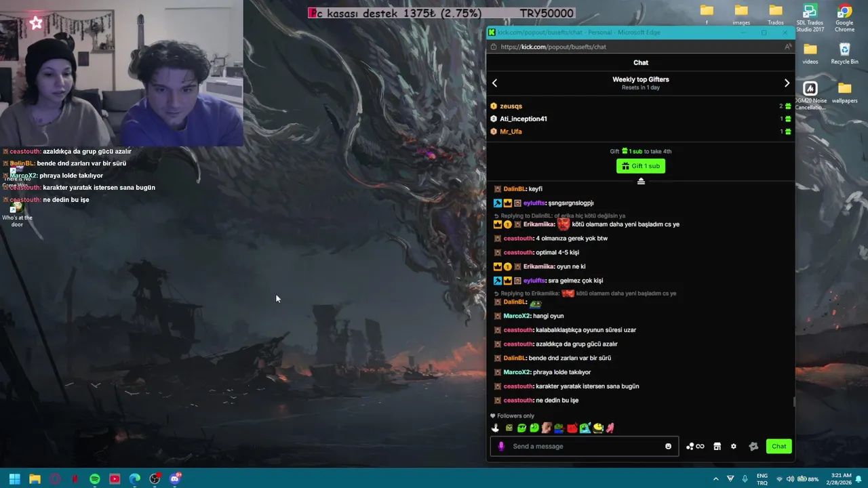
Task: Open chat settings gear icon
Action: point(733,446)
